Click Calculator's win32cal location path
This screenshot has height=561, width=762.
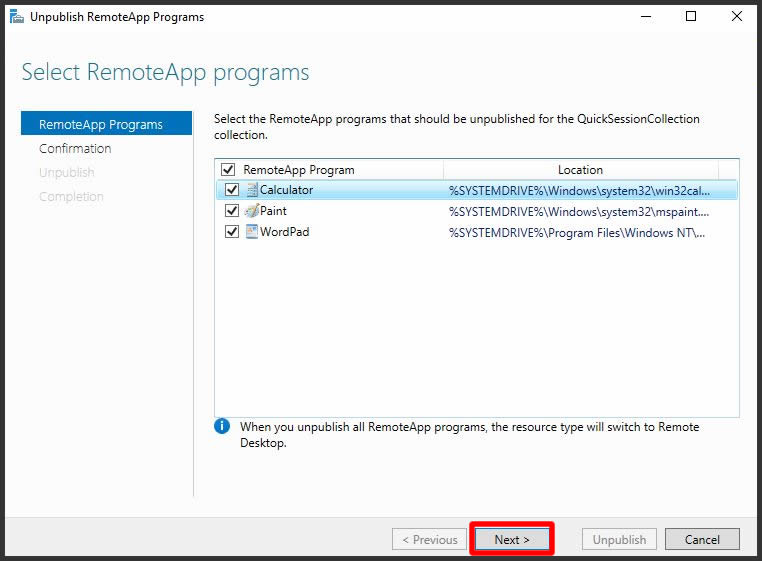tap(579, 191)
